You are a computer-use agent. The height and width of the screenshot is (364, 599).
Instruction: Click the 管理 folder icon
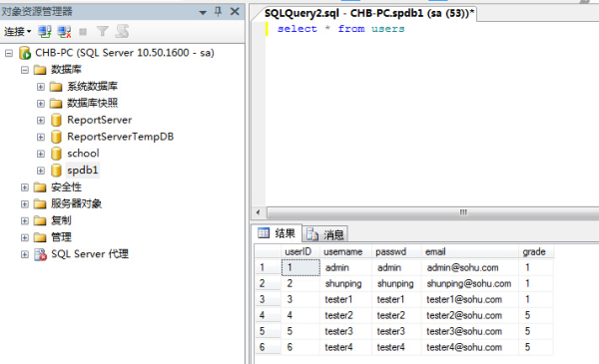click(40, 237)
